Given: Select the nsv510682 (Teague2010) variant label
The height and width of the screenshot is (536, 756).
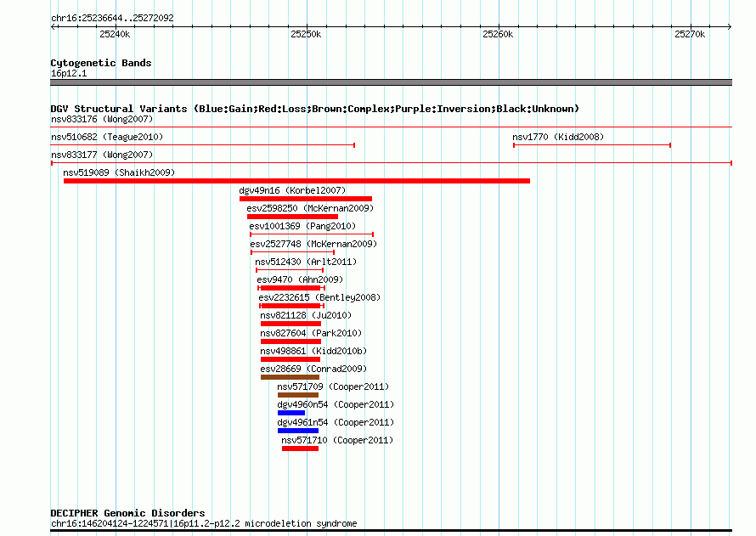Looking at the screenshot, I should 107,137.
